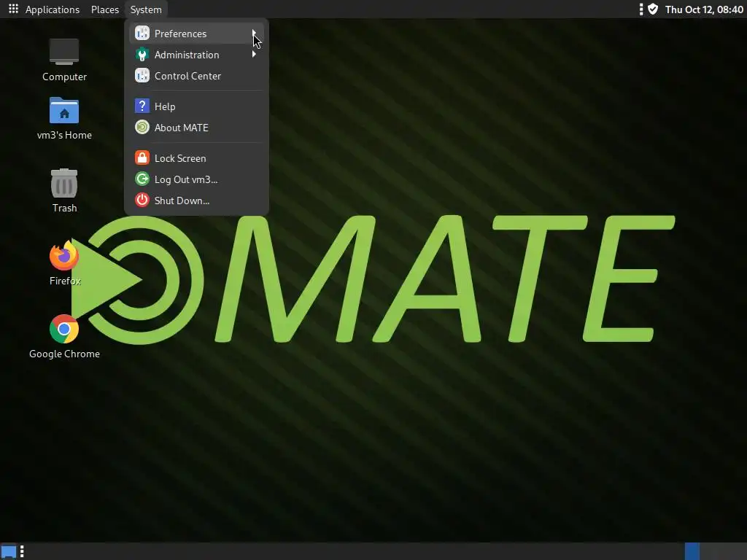Viewport: 747px width, 560px height.
Task: Choose Lock Screen from the System menu
Action: (x=196, y=158)
